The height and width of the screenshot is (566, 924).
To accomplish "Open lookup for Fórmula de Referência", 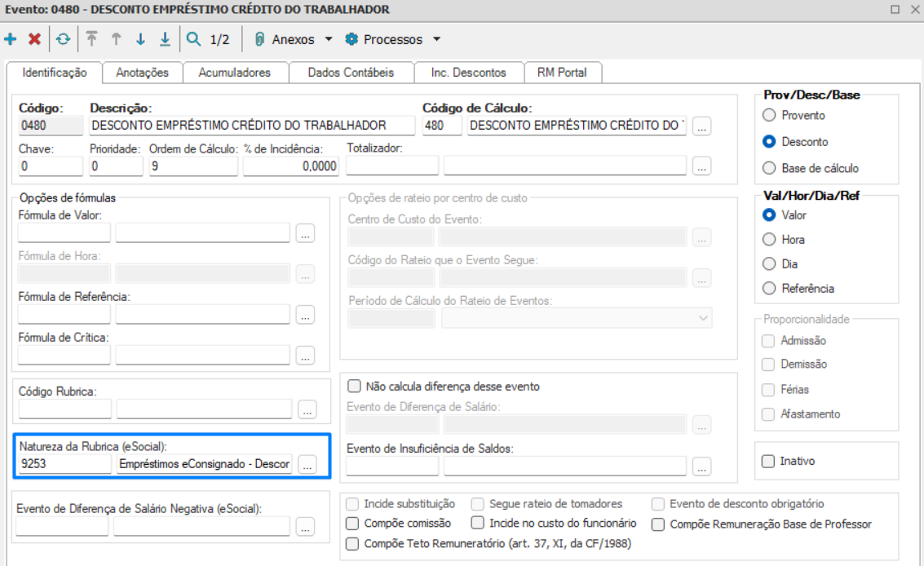I will click(x=305, y=315).
